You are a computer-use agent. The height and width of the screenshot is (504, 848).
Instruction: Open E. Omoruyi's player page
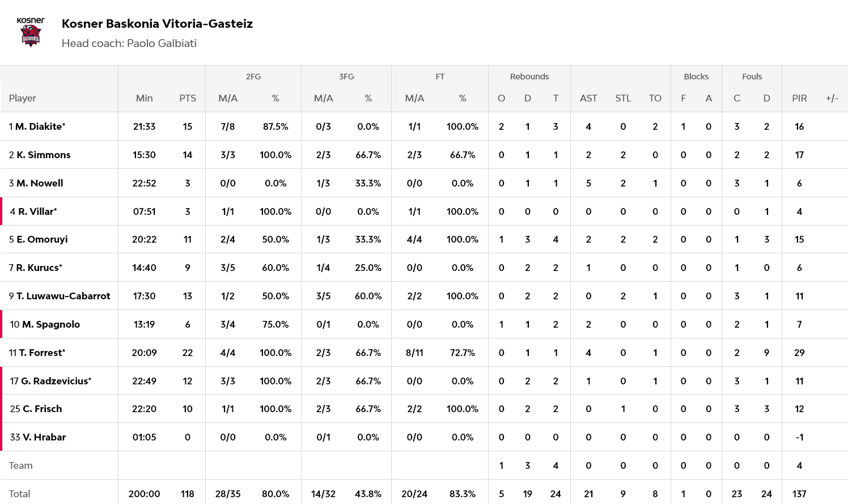click(x=41, y=239)
